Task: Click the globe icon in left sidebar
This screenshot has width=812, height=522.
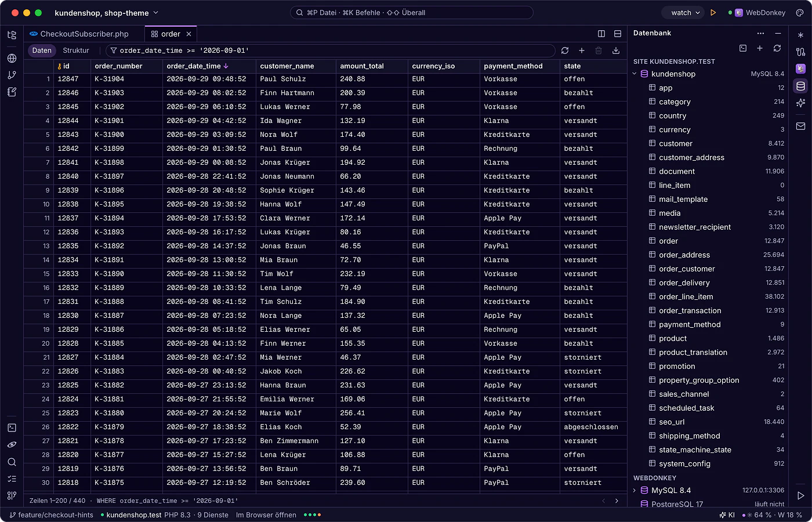Action: tap(12, 58)
